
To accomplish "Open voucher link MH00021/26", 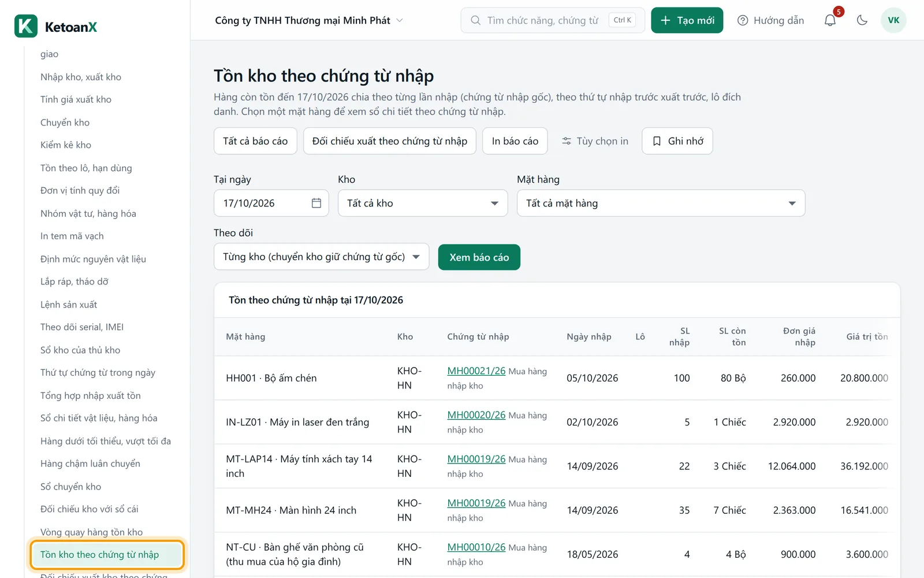I will 476,371.
